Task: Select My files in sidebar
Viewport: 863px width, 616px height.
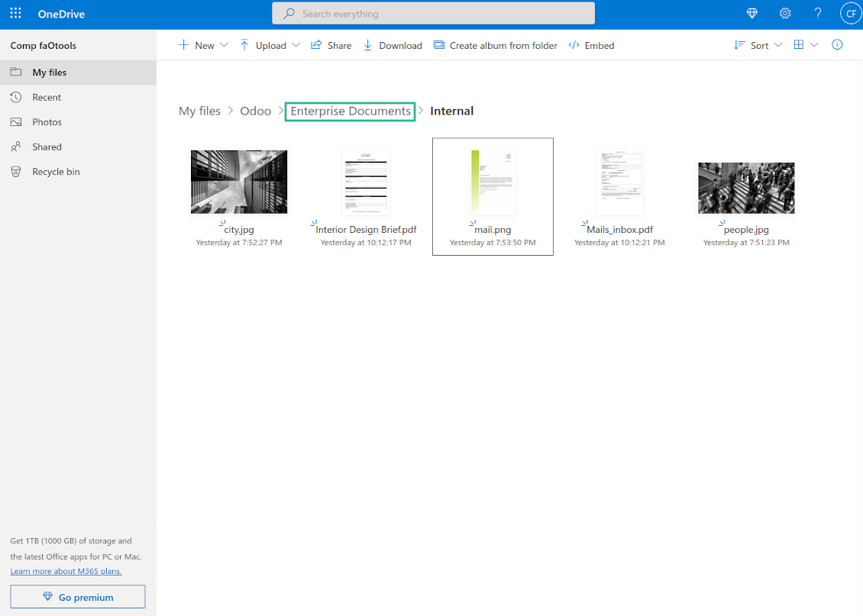Action: coord(78,72)
